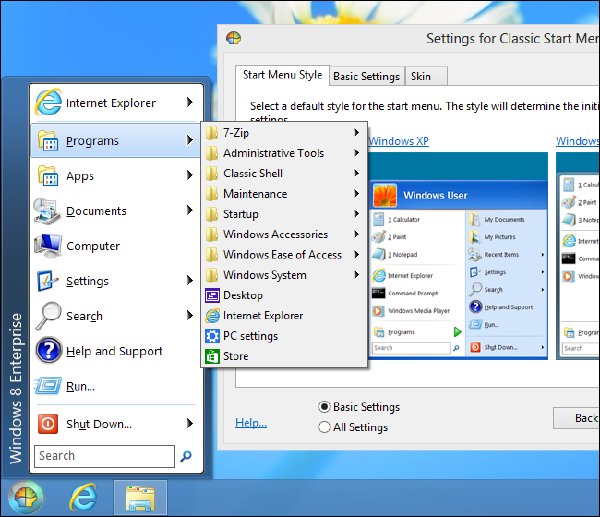The width and height of the screenshot is (600, 517).
Task: Click the Run... menu entry
Action: coord(116,386)
